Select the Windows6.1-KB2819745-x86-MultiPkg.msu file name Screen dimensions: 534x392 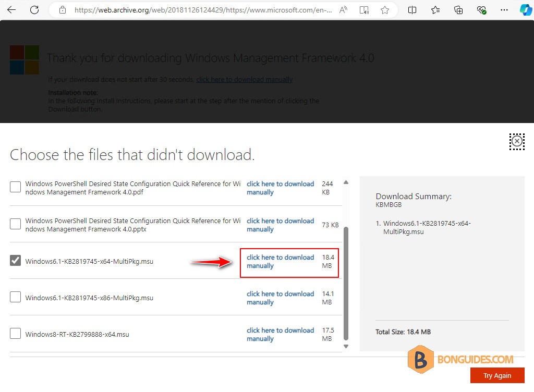tap(89, 298)
